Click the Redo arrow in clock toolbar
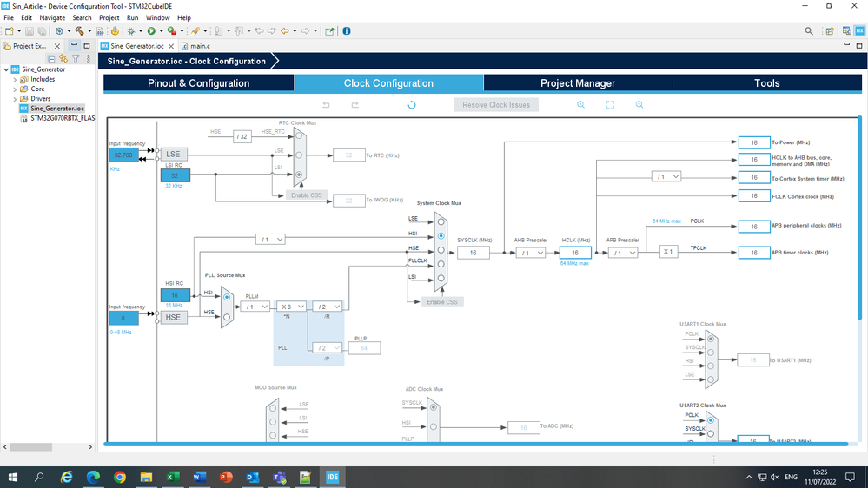Image resolution: width=868 pixels, height=488 pixels. (x=354, y=104)
